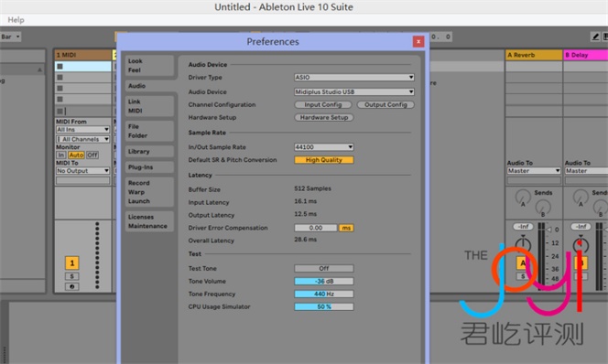This screenshot has height=364, width=608.
Task: Arm the 1 MIDI track for recording
Action: tap(71, 286)
